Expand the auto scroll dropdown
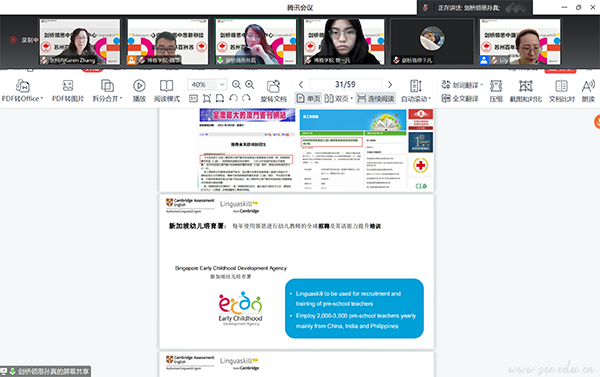This screenshot has height=377, width=600. tap(416, 91)
